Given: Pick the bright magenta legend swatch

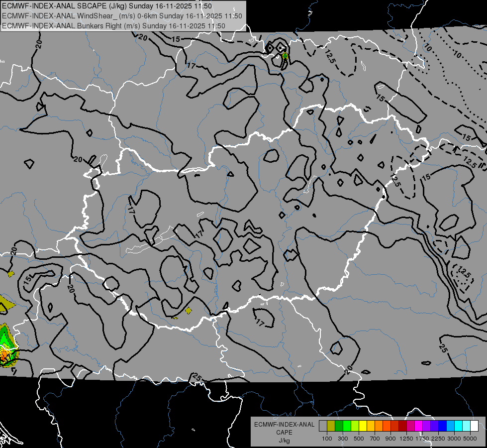Looking at the screenshot, I should click(419, 426).
